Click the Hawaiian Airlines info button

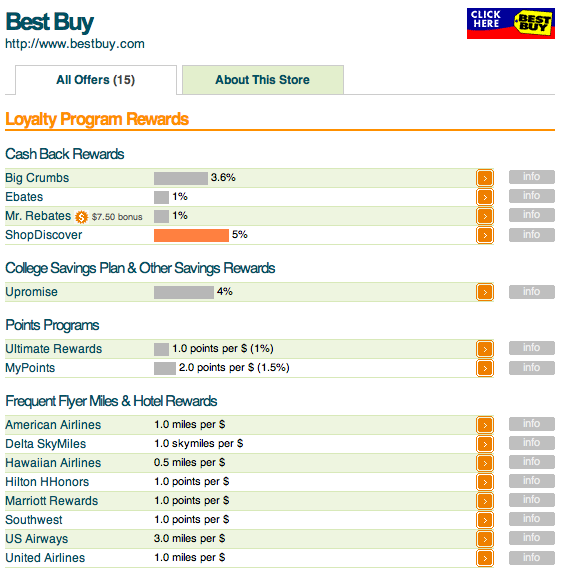click(532, 462)
